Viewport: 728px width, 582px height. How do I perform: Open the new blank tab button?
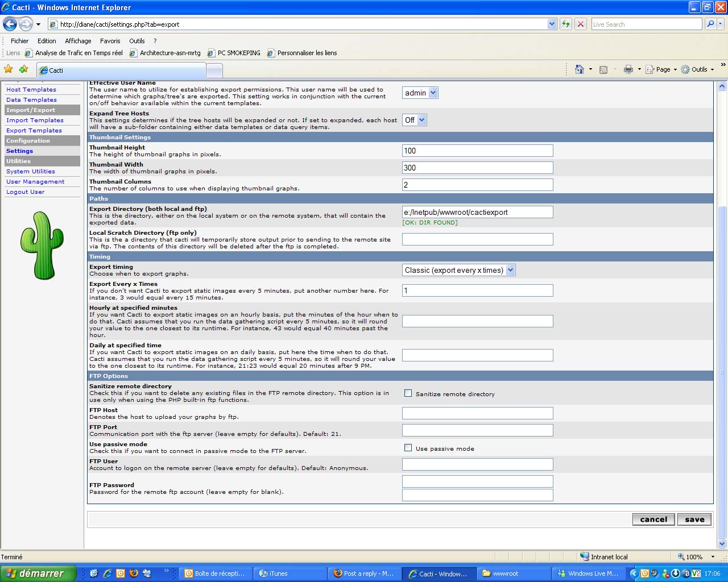[214, 70]
